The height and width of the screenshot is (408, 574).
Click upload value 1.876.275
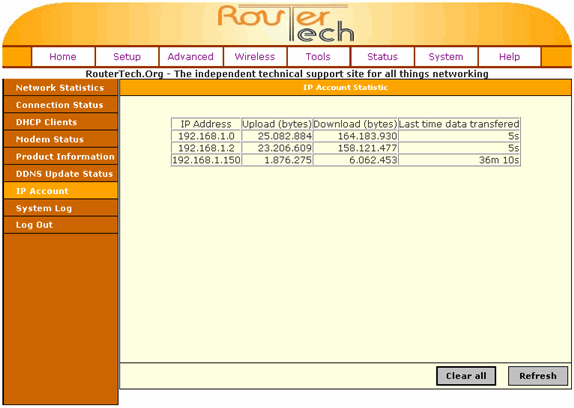(277, 160)
